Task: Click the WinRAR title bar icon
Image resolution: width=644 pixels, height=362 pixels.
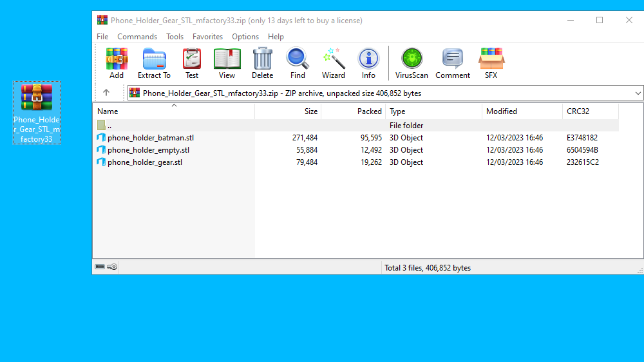Action: click(102, 20)
